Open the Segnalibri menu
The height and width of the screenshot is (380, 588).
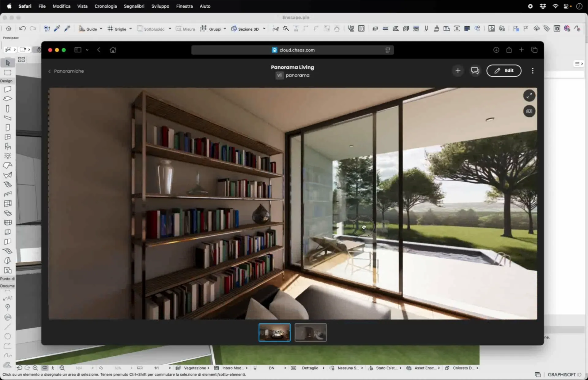tap(134, 6)
